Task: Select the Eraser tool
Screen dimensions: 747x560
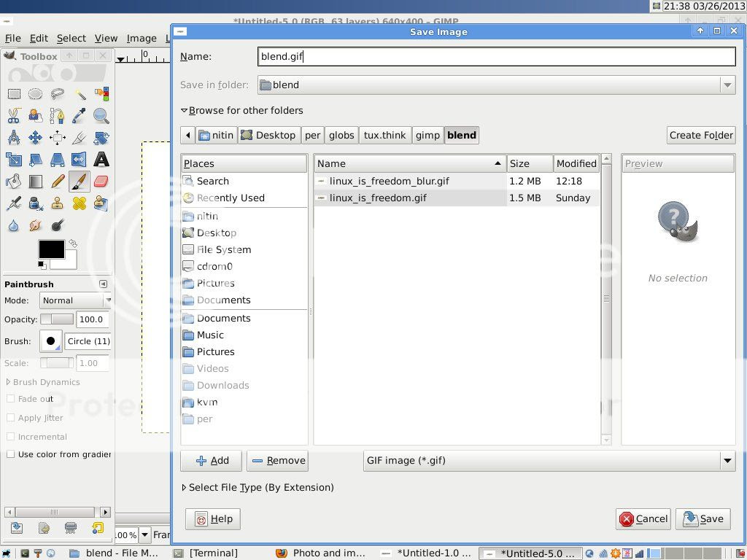Action: (101, 182)
